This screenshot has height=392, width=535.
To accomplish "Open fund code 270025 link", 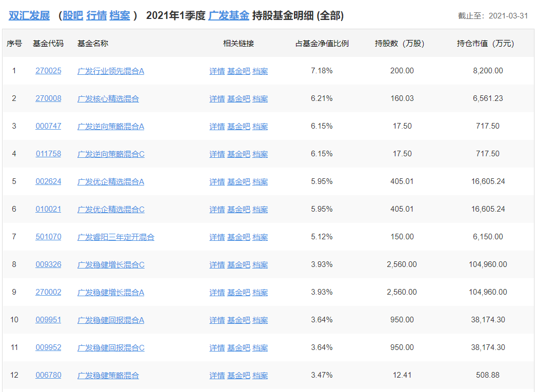I will (48, 71).
